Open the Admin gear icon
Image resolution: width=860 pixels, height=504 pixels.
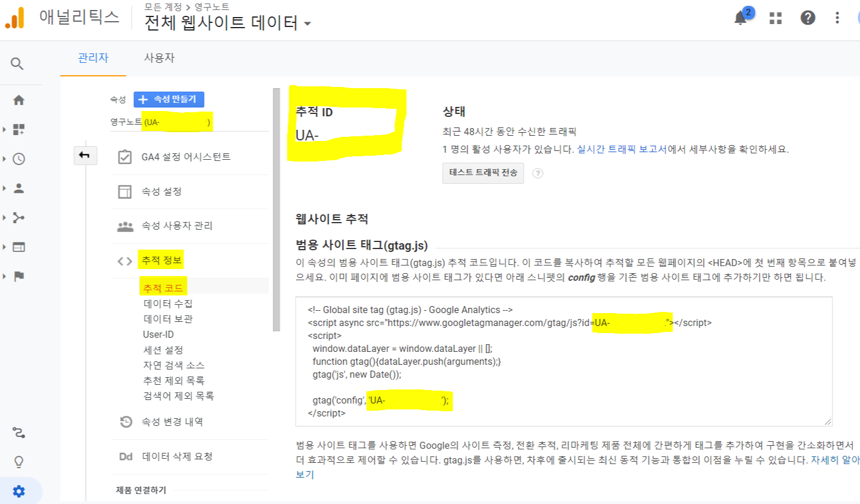click(19, 491)
